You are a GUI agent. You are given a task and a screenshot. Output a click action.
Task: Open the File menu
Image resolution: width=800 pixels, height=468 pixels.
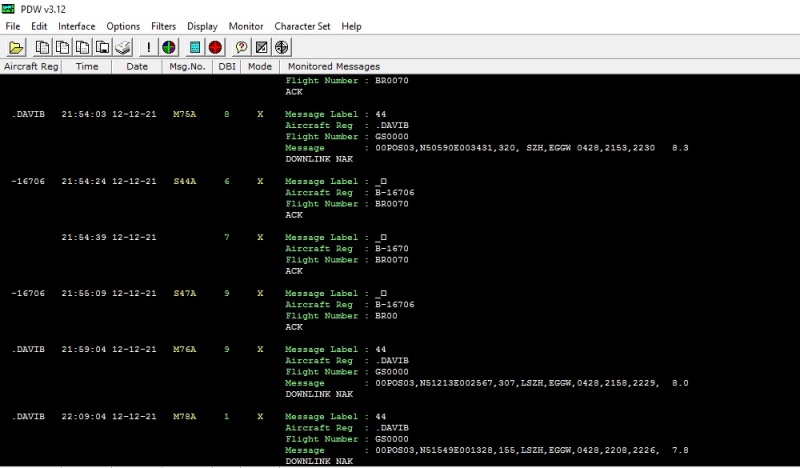tap(13, 26)
